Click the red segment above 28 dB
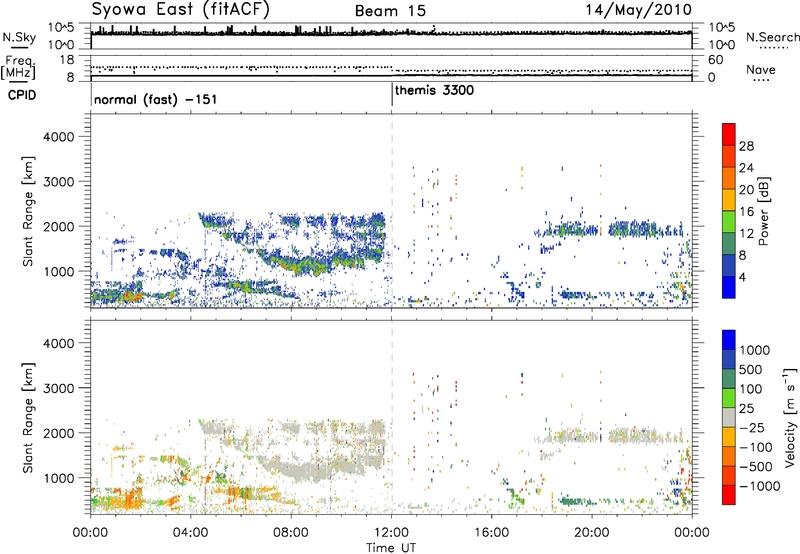800x554 pixels. [729, 134]
